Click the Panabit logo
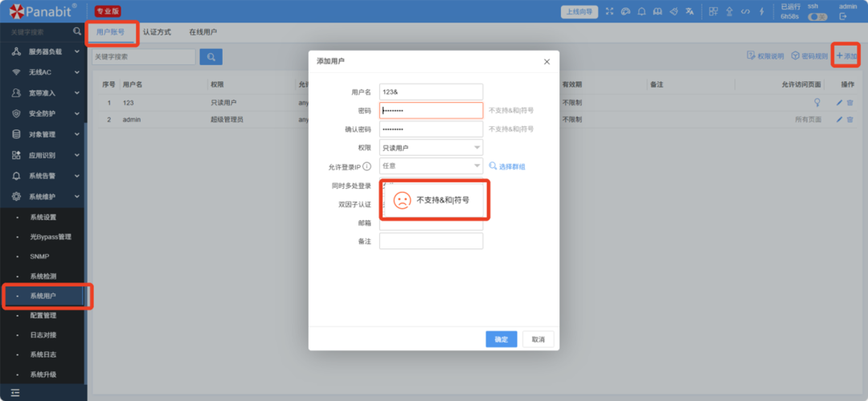Viewport: 868px width, 401px height. [x=43, y=10]
